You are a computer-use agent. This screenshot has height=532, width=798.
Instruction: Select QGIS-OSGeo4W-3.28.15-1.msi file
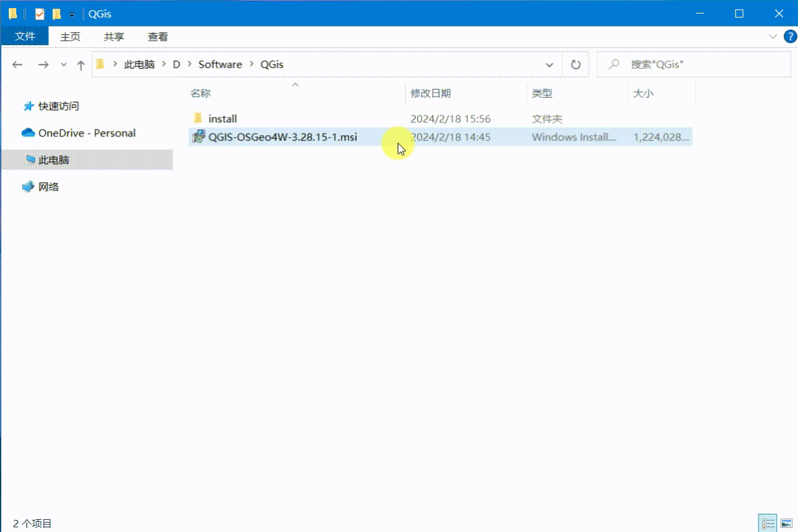click(x=282, y=137)
